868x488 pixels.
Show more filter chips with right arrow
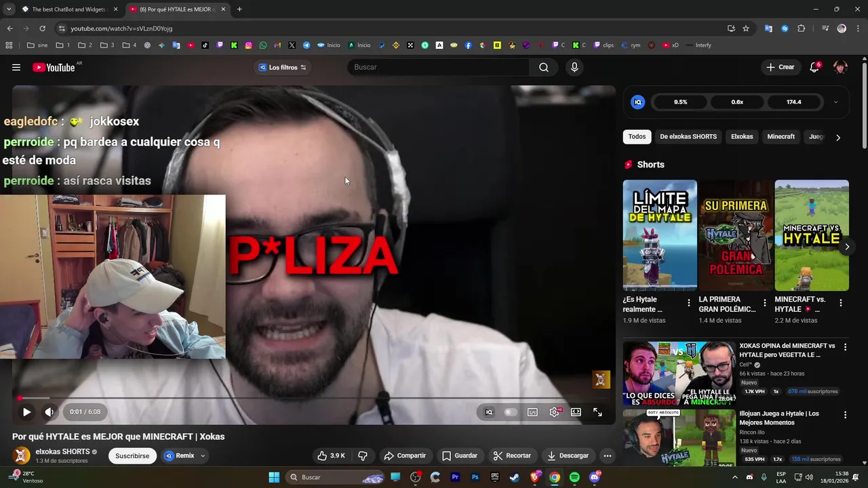point(838,138)
